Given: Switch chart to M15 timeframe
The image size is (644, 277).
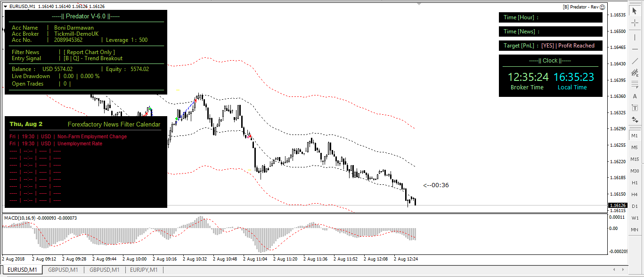Looking at the screenshot, I should pos(635,159).
